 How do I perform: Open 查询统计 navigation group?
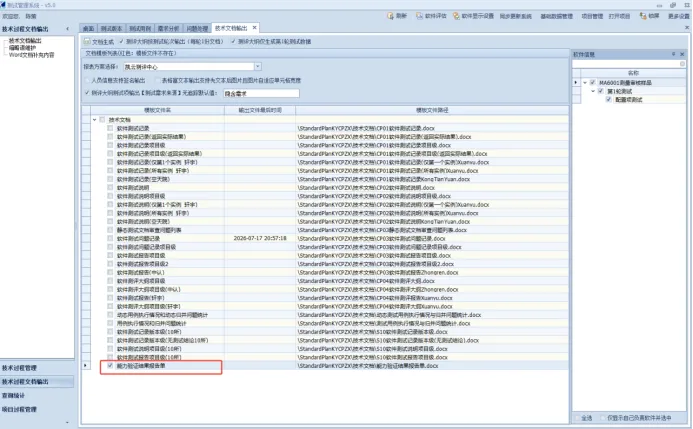(x=37, y=395)
